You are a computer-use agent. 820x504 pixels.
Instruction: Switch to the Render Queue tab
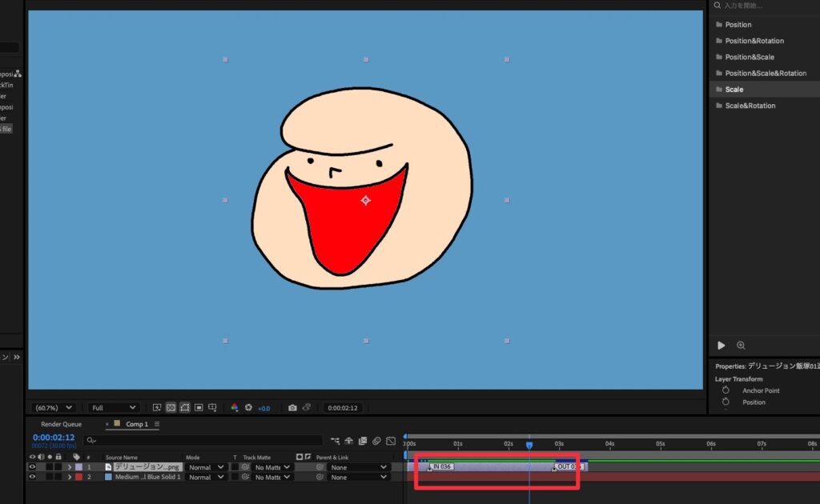click(x=61, y=424)
